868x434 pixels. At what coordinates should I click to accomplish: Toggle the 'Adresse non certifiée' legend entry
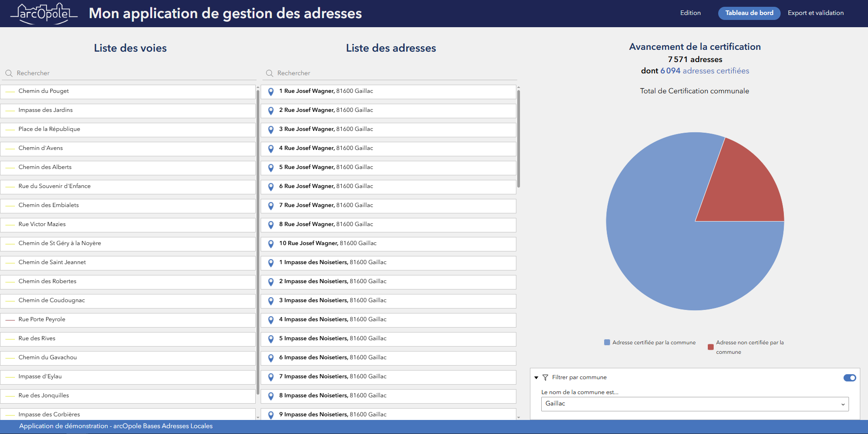pos(746,347)
